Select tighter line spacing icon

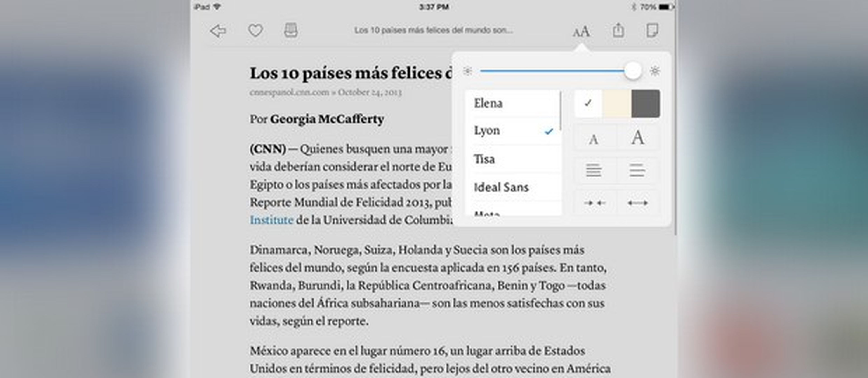pyautogui.click(x=594, y=170)
